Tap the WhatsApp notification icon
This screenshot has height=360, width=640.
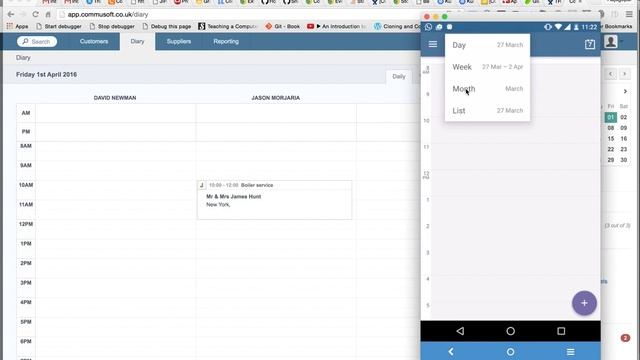[x=428, y=27]
